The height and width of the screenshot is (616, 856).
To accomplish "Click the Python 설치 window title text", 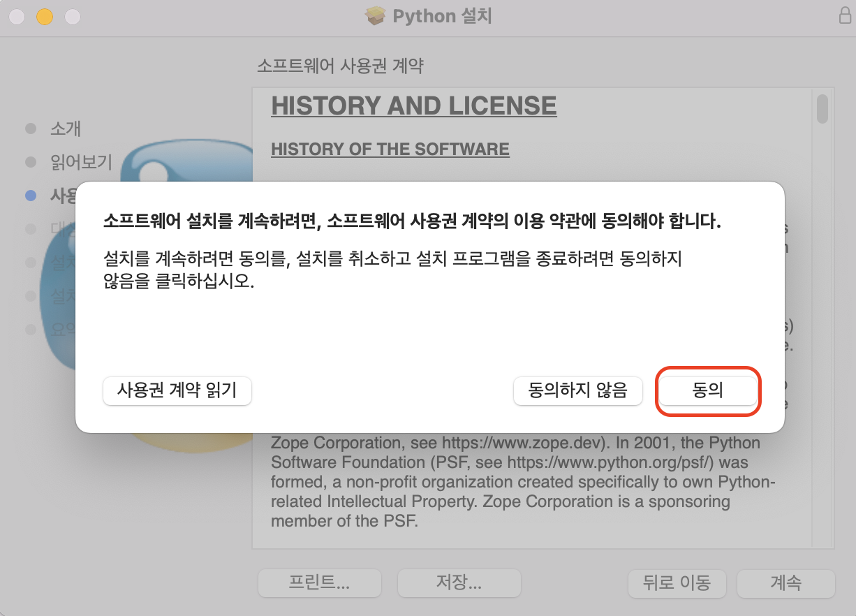I will (443, 16).
